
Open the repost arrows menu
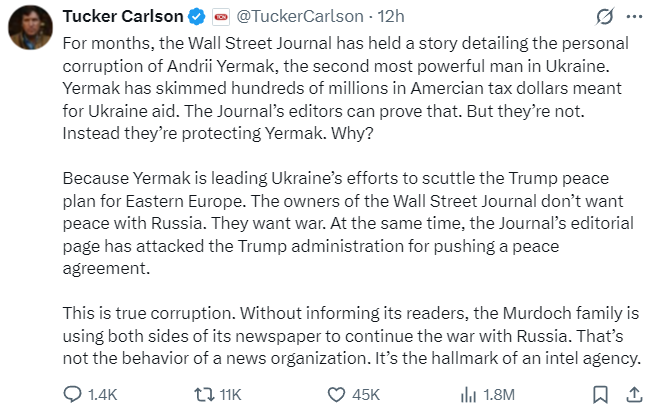pyautogui.click(x=202, y=394)
